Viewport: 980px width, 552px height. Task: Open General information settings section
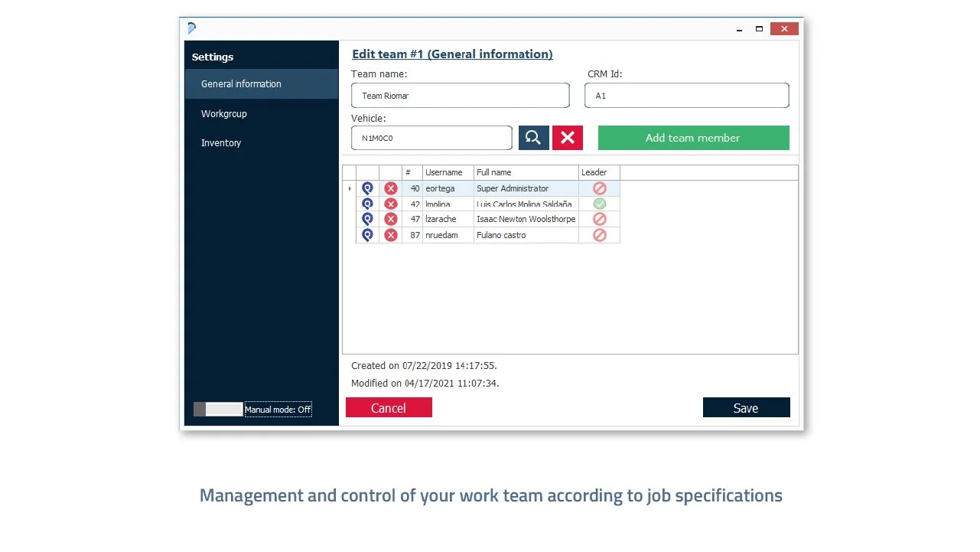tap(262, 84)
